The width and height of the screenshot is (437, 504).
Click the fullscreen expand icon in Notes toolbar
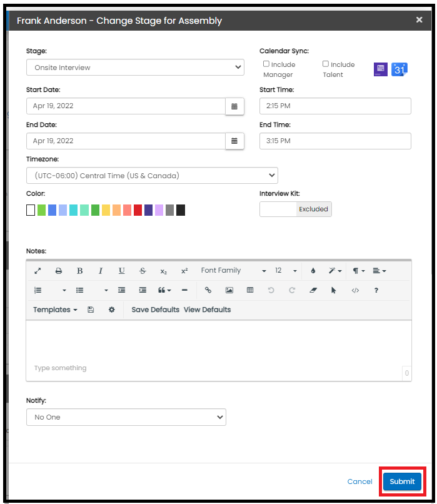pyautogui.click(x=38, y=271)
